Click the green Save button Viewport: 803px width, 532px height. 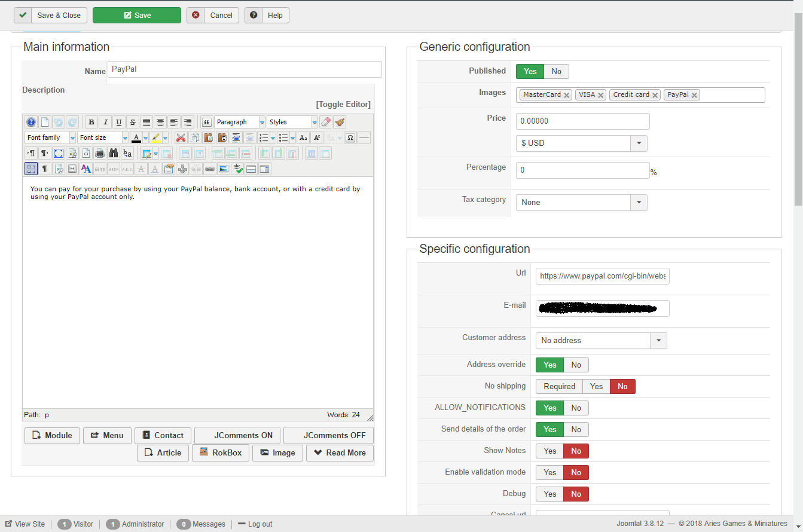[137, 16]
